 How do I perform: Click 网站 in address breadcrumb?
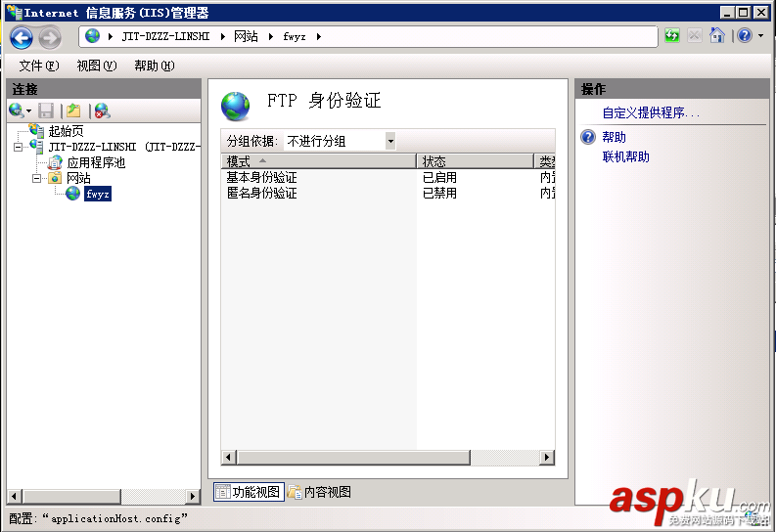(246, 36)
